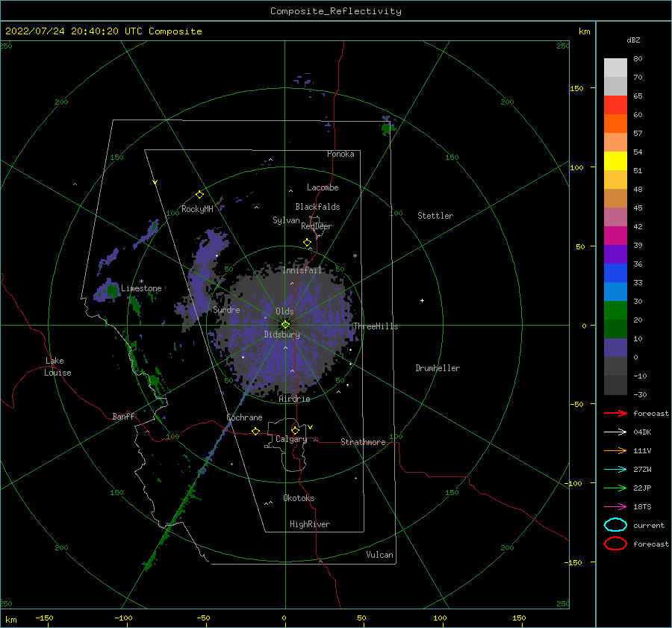672x628 pixels.
Task: Click the Drumheller city label
Action: click(x=438, y=368)
